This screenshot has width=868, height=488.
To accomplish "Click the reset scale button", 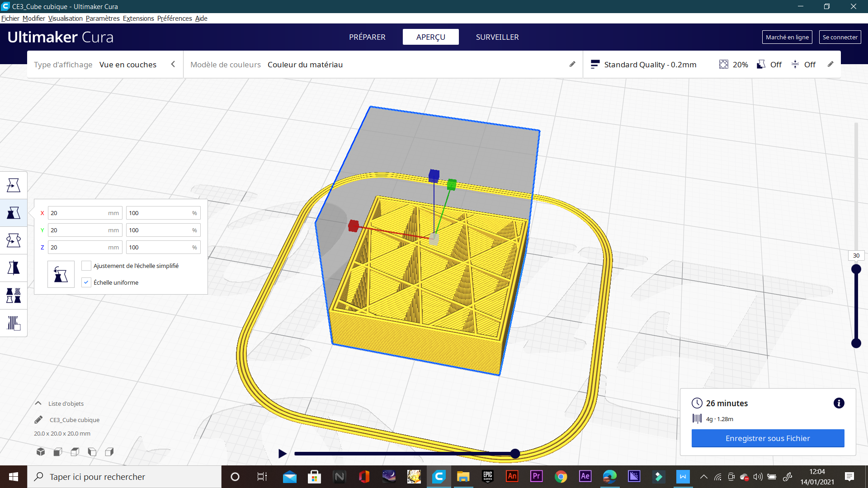I will 61,274.
